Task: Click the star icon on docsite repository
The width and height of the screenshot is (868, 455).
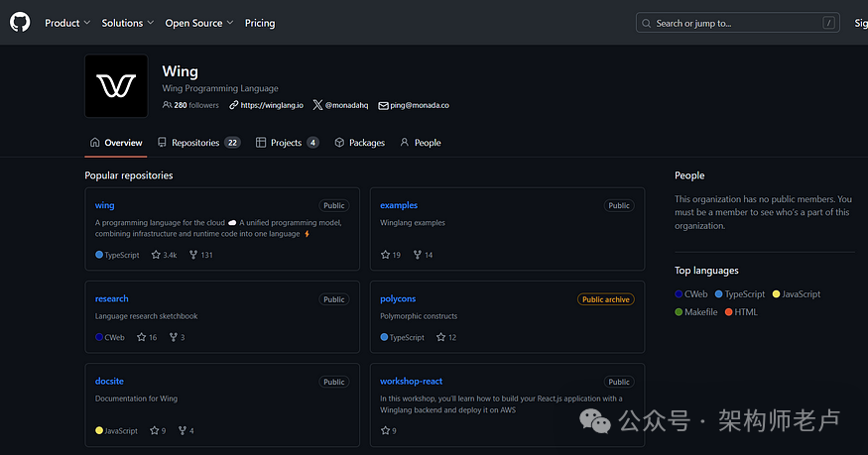Action: (x=155, y=430)
